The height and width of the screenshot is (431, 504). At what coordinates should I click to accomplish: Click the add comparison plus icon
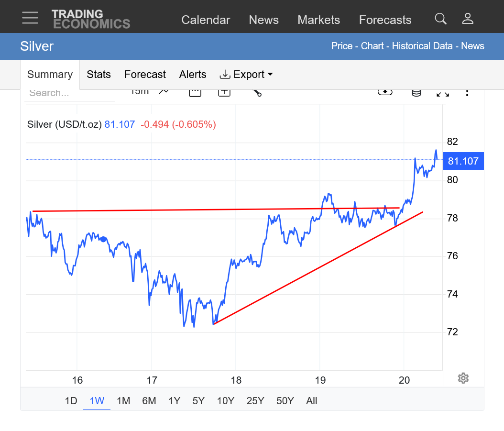click(224, 92)
